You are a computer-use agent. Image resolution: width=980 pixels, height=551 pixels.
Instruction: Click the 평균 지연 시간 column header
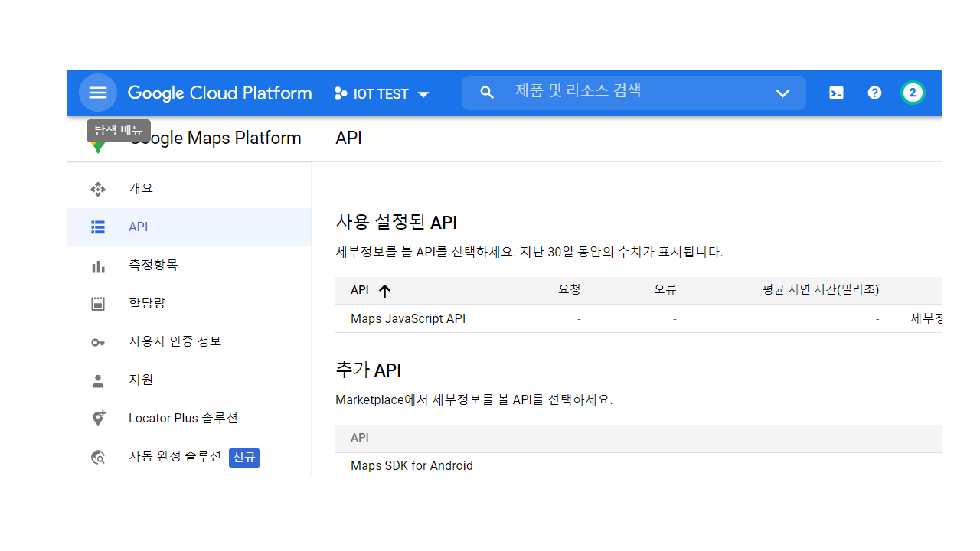pyautogui.click(x=820, y=289)
